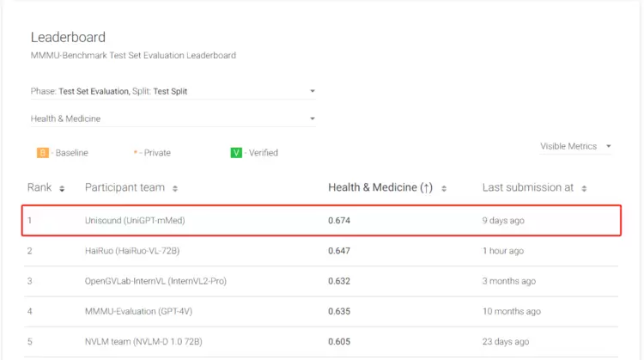The width and height of the screenshot is (644, 360).
Task: Click sort icon beside Last submission at
Action: click(585, 188)
